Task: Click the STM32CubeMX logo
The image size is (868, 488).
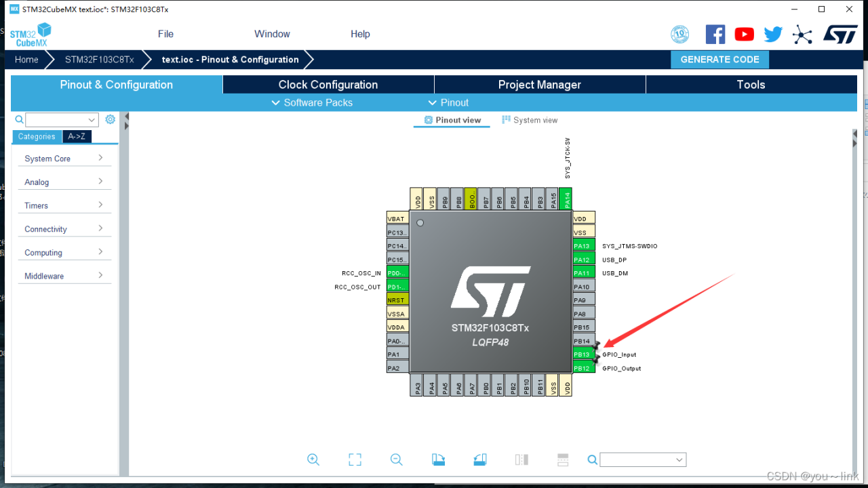Action: click(x=31, y=35)
